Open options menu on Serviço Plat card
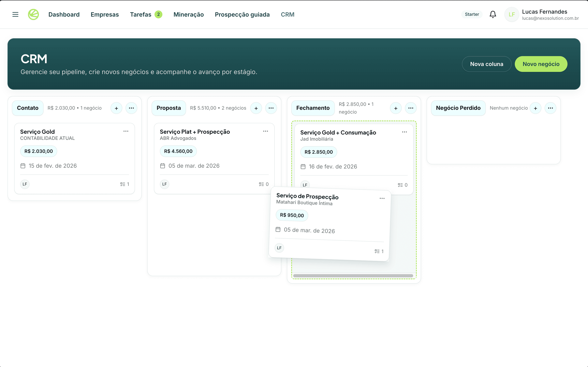The width and height of the screenshot is (588, 367). 266,131
